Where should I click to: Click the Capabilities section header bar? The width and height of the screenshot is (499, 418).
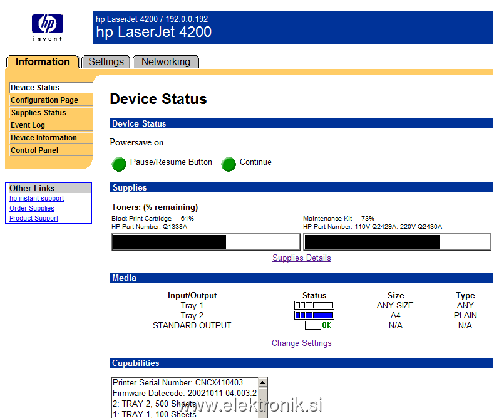point(301,363)
